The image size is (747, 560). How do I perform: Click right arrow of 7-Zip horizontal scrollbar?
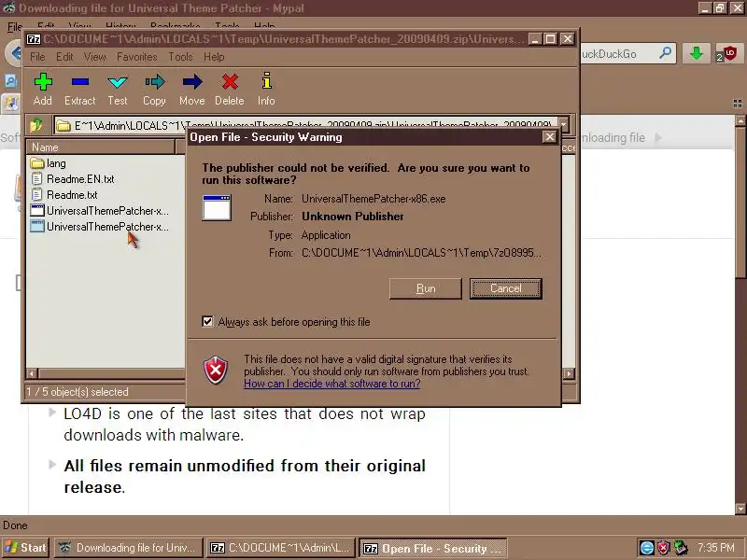click(569, 373)
